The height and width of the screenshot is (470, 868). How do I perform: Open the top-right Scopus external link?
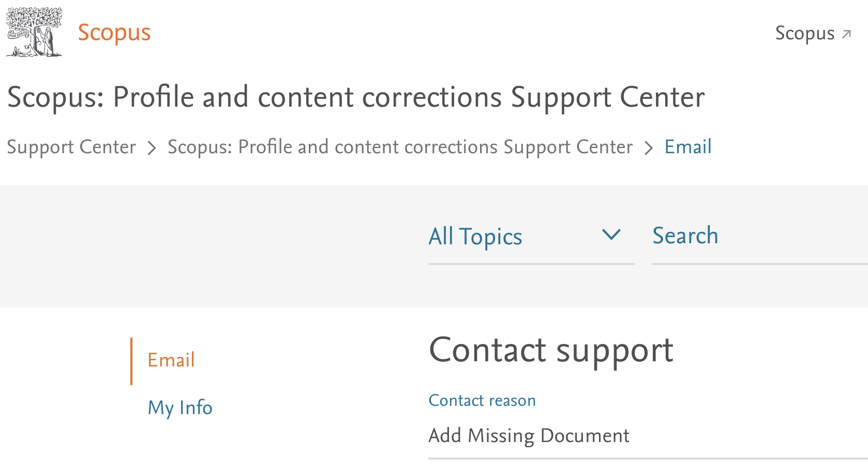tap(804, 33)
